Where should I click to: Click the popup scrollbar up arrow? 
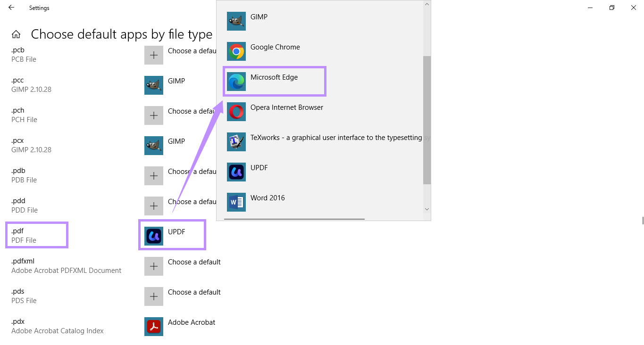427,4
